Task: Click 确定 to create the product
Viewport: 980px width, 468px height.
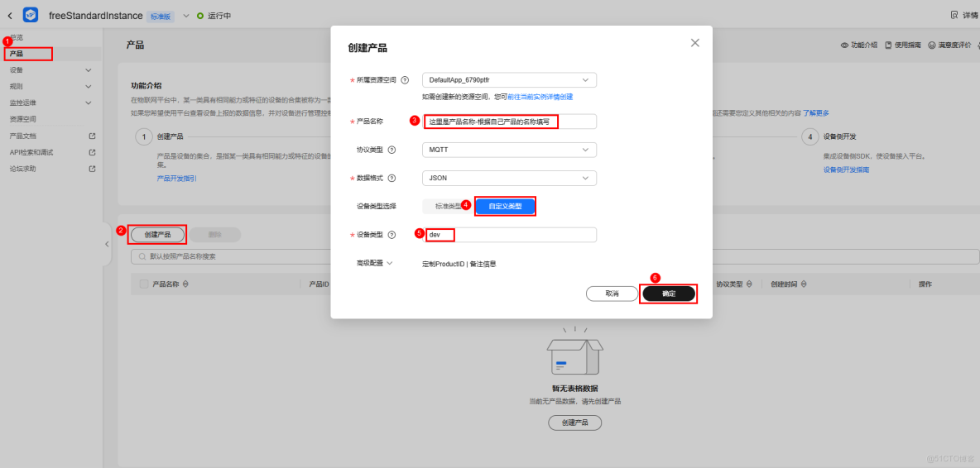Action: click(669, 294)
